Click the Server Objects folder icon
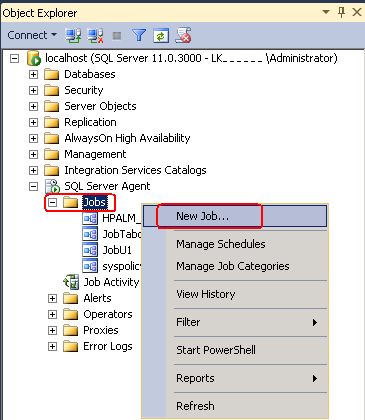This screenshot has height=420, width=365. tap(52, 106)
